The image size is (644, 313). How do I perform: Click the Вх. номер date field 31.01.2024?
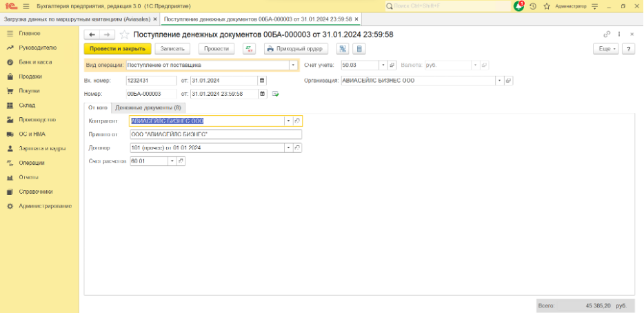click(x=224, y=81)
